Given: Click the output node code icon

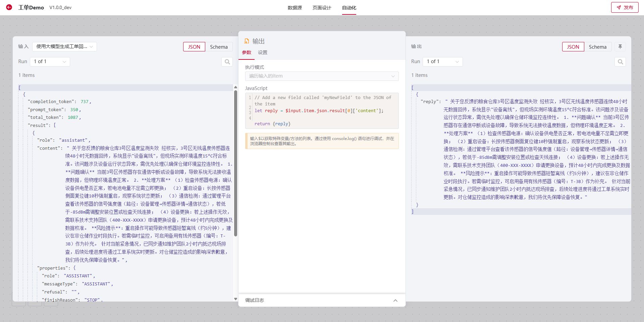Looking at the screenshot, I should click(247, 41).
